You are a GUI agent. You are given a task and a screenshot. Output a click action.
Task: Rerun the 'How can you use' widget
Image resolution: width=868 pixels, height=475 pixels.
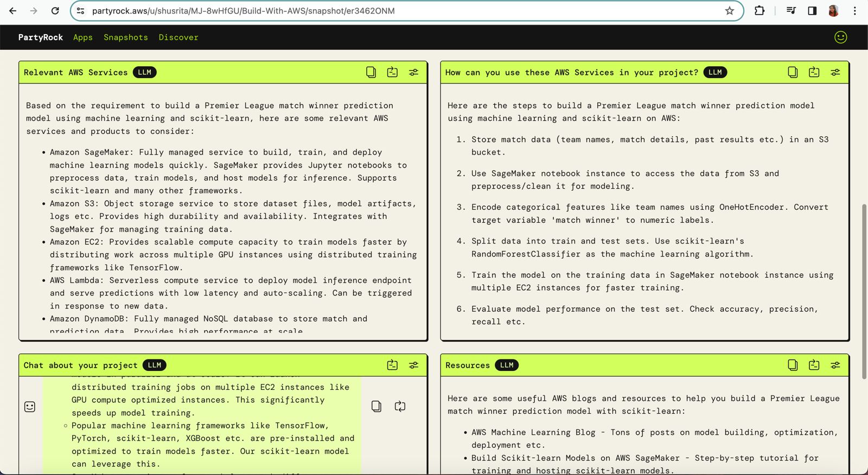point(814,72)
